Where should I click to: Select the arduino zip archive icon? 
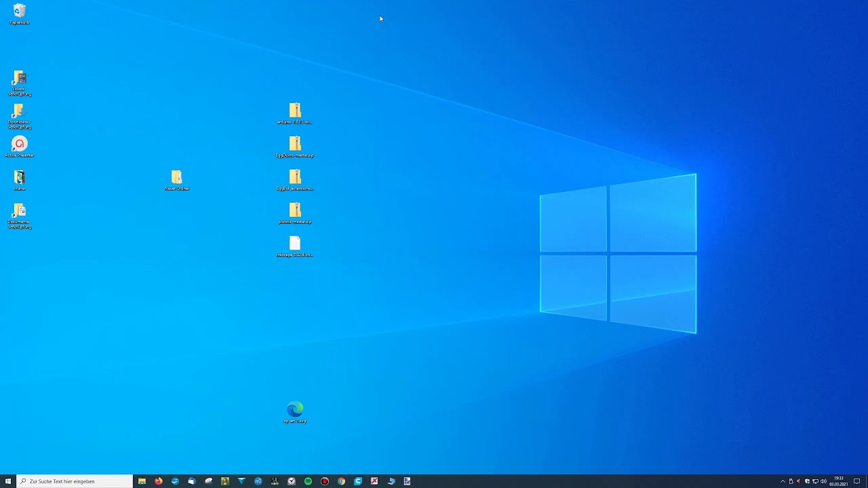point(294,114)
